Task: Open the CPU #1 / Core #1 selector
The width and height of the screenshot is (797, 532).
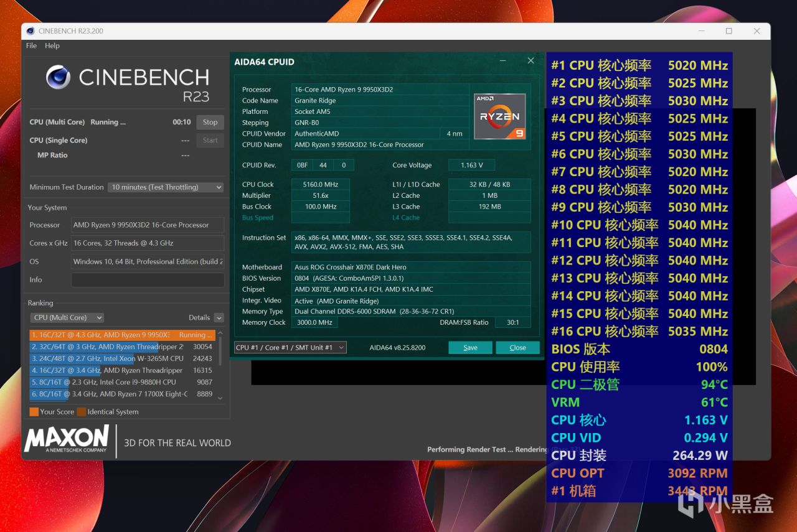Action: [290, 348]
